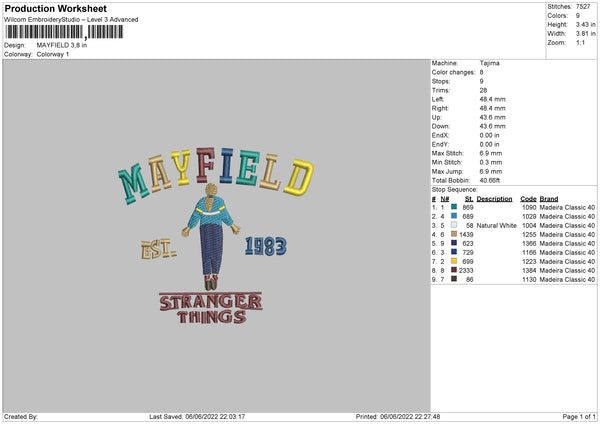Viewport: 600px width, 424px height.
Task: Select the navy swatch for code 1366
Action: pos(454,243)
